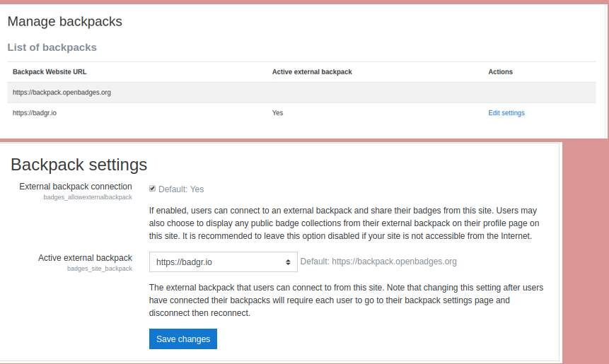The height and width of the screenshot is (364, 609).
Task: Click the Active external backpack column header
Action: click(x=312, y=72)
